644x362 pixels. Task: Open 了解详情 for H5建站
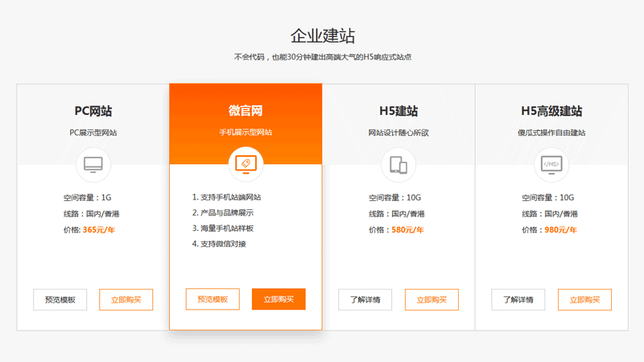tap(365, 299)
